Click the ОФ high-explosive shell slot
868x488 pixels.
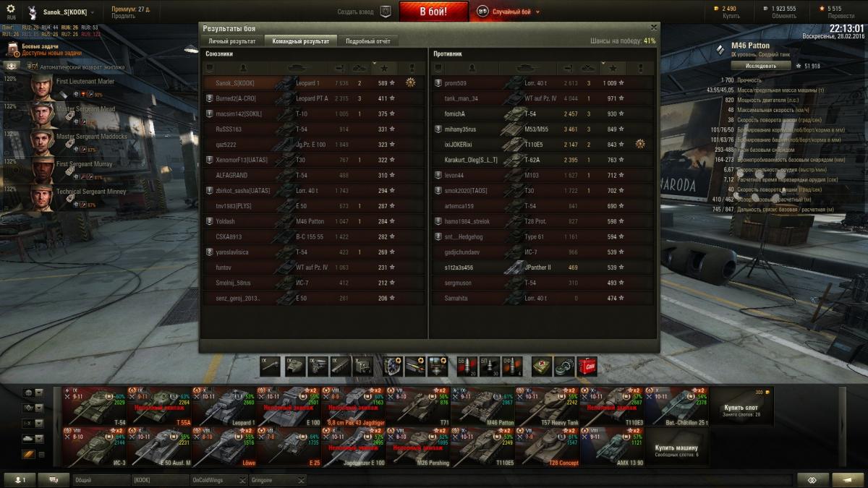click(x=513, y=367)
